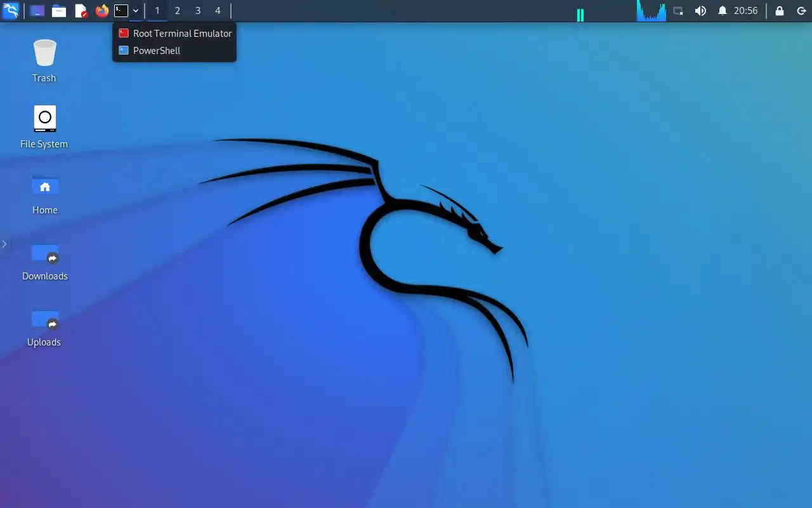Image resolution: width=812 pixels, height=508 pixels.
Task: Launch Firefox from the top panel
Action: 101,11
